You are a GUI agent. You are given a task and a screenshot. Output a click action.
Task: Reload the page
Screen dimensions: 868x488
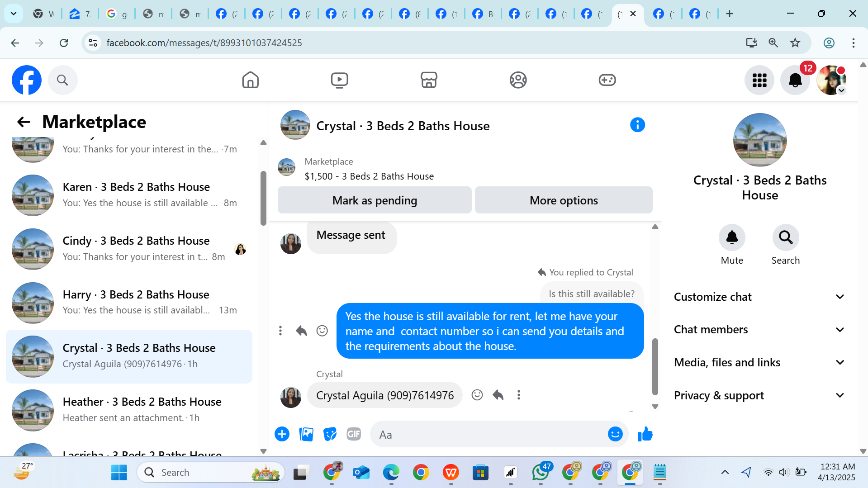[x=64, y=43]
